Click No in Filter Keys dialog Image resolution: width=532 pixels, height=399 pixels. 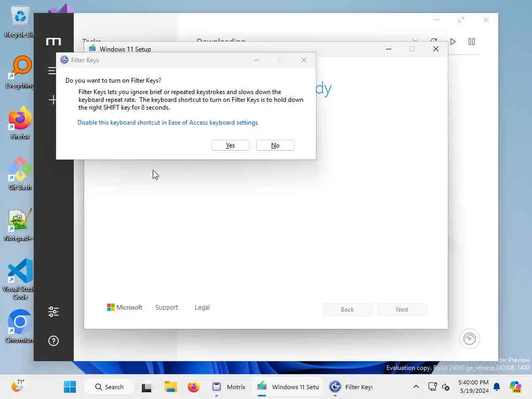[275, 145]
